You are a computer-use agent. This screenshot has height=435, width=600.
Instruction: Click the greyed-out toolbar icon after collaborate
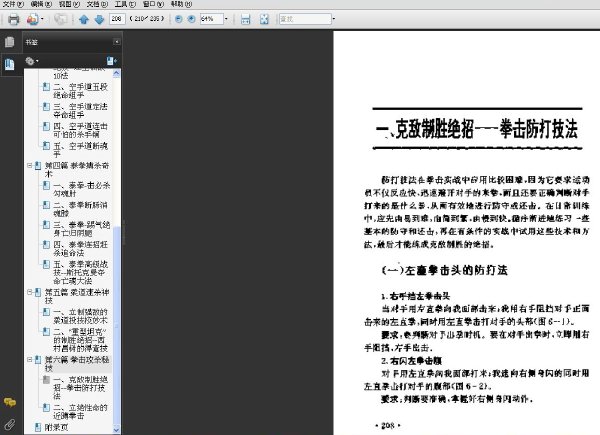click(x=60, y=19)
